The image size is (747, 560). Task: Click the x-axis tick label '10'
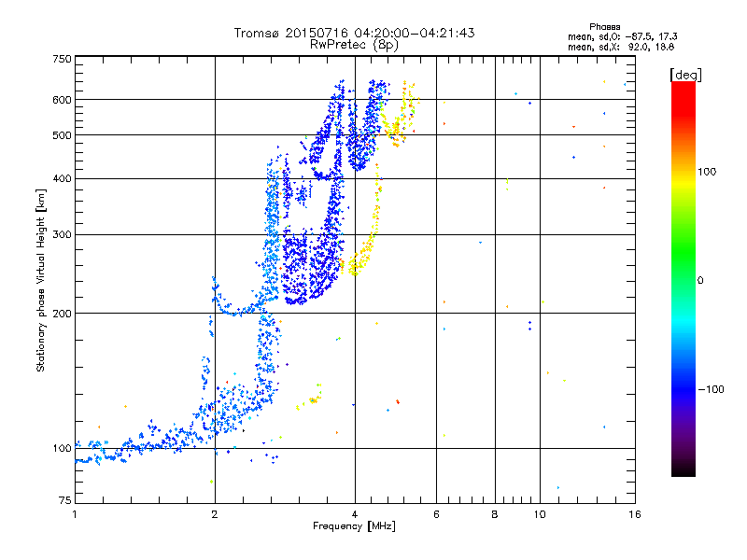click(540, 514)
